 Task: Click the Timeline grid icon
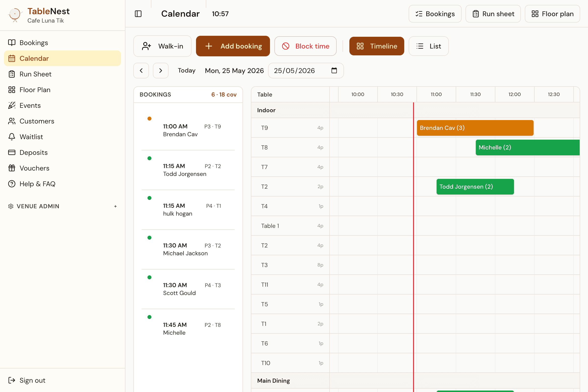[x=360, y=46]
